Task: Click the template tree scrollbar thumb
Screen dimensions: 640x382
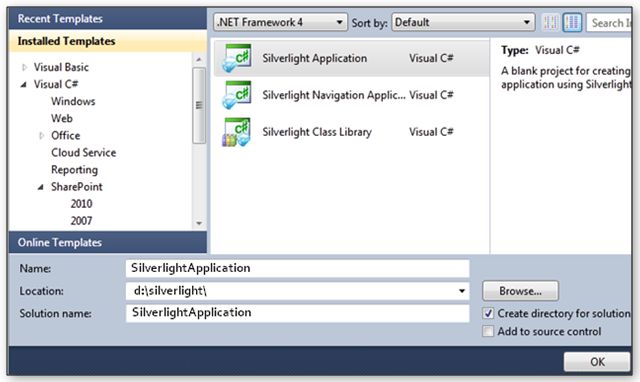Action: (x=199, y=105)
